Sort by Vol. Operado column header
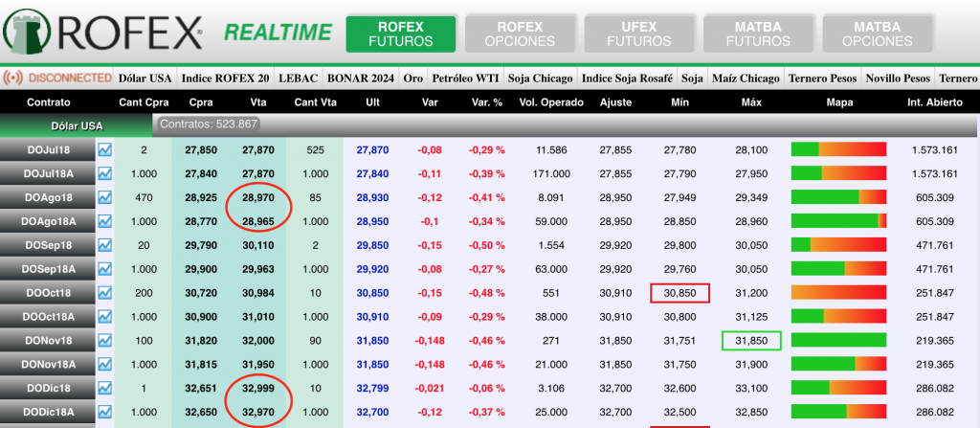The height and width of the screenshot is (428, 980). click(x=551, y=102)
